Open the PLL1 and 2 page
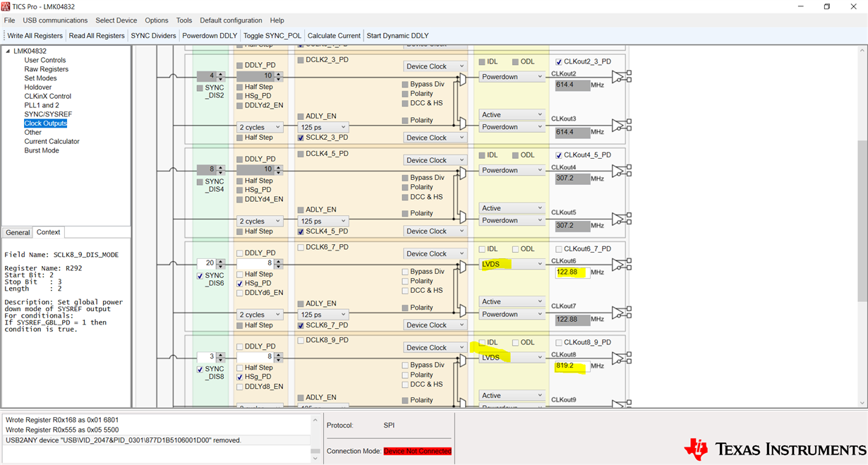 (x=42, y=105)
